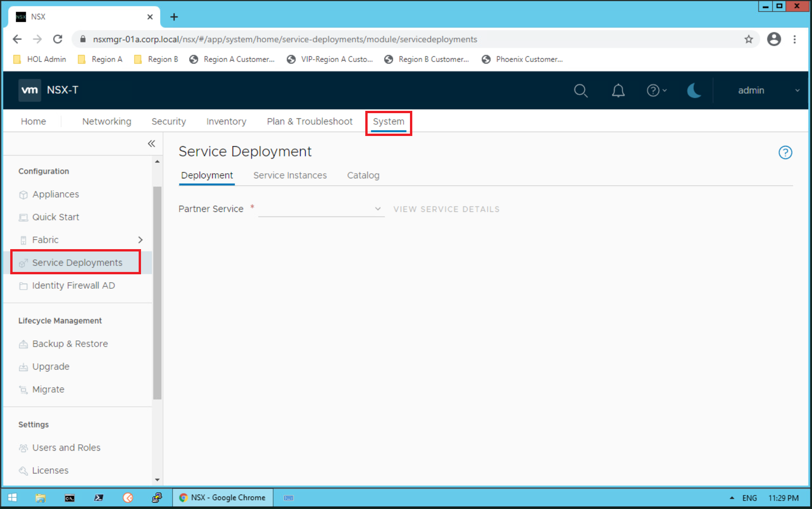Click the Migrate sidebar icon
Viewport: 812px width, 509px height.
point(23,390)
